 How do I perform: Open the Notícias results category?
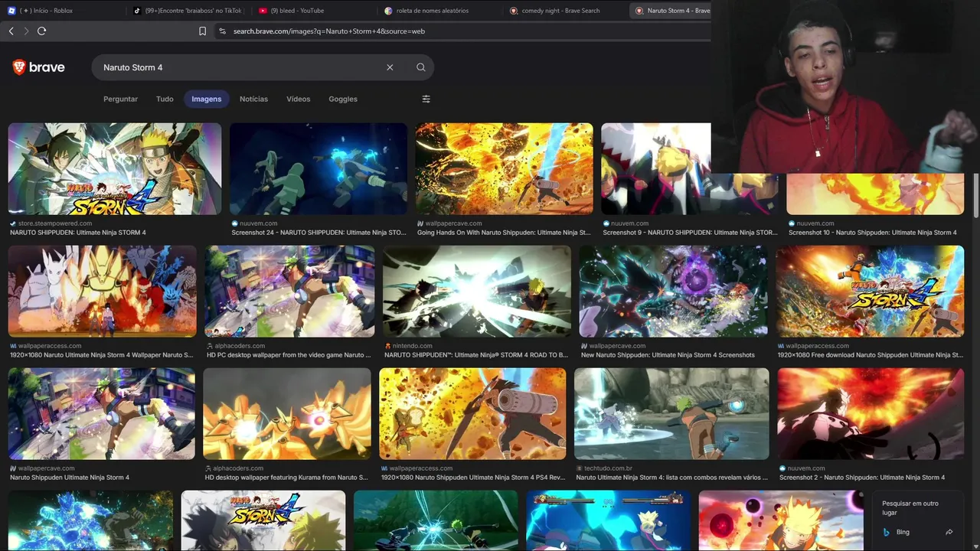pyautogui.click(x=253, y=99)
